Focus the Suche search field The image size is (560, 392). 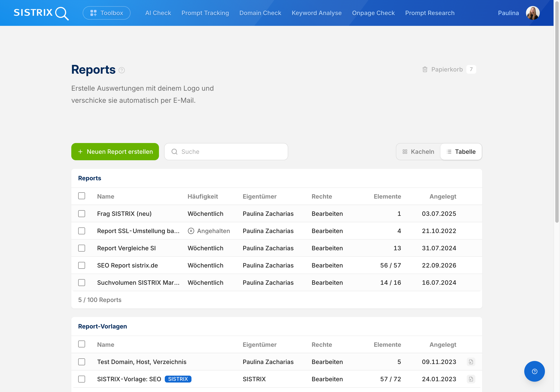point(226,152)
